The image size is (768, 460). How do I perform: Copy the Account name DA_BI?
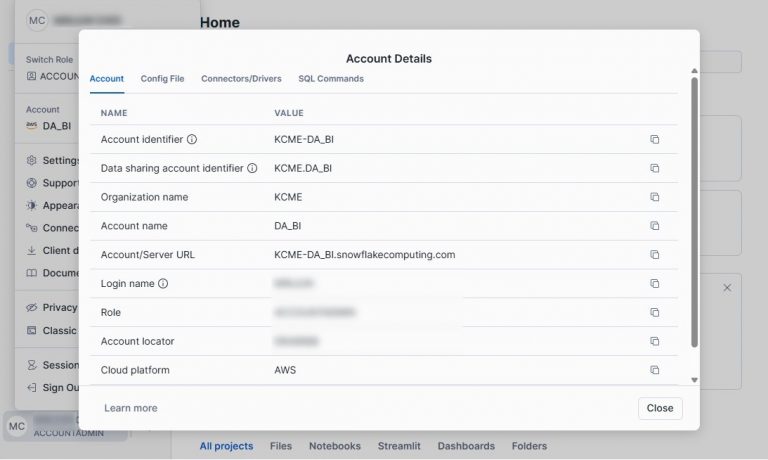point(655,226)
